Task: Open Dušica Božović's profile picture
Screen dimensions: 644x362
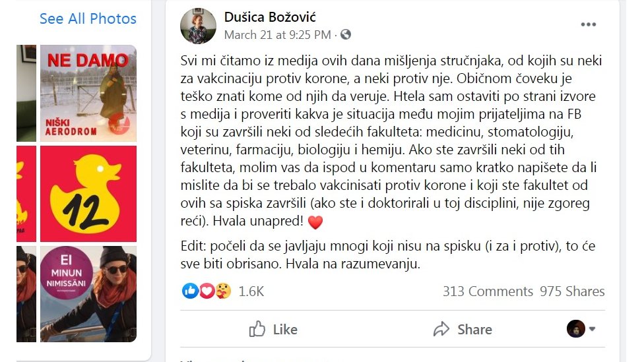Action: [198, 26]
